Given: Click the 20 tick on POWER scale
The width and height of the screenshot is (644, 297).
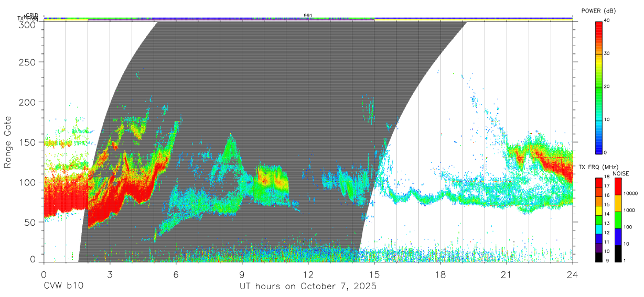Looking at the screenshot, I should (x=607, y=86).
